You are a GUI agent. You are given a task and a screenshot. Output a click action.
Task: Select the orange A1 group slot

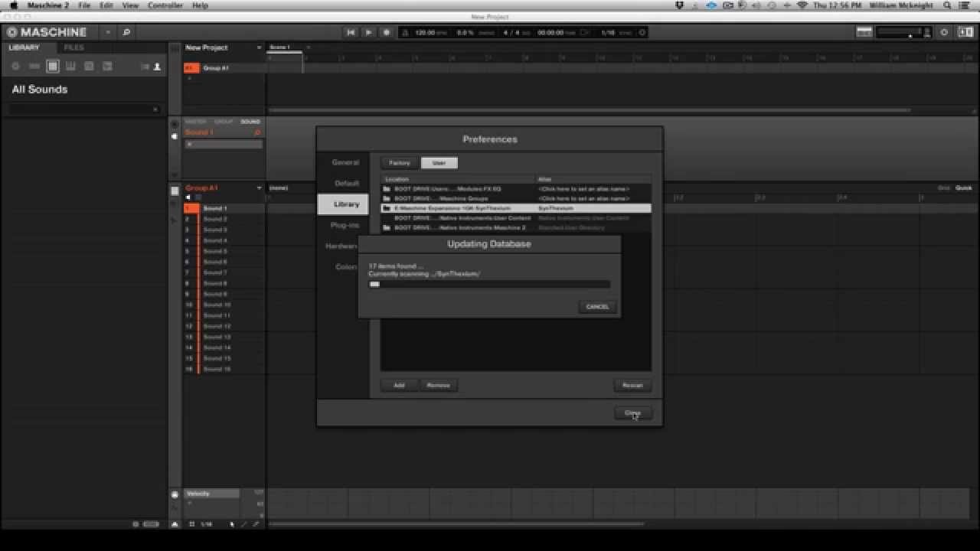[191, 67]
